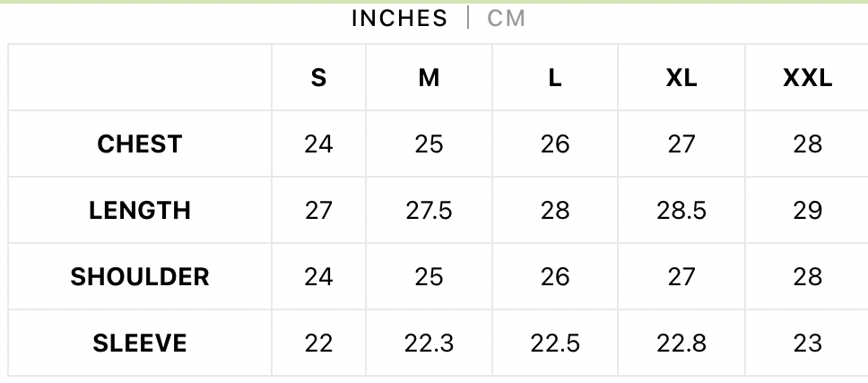Click the M size column header
Screen dimensions: 868x383
tap(429, 78)
